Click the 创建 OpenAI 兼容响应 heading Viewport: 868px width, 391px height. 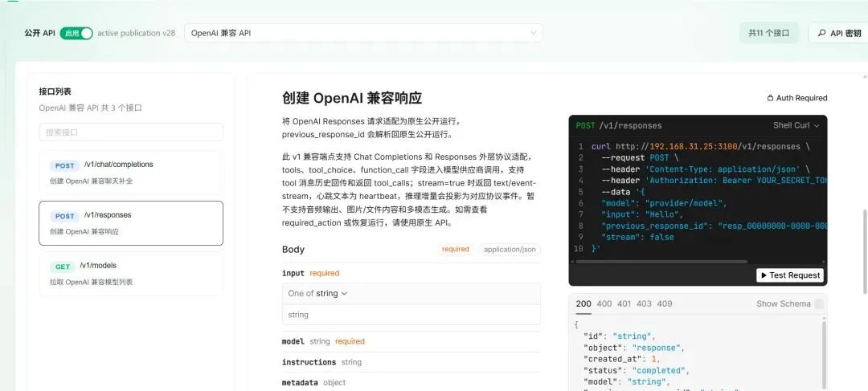[352, 98]
